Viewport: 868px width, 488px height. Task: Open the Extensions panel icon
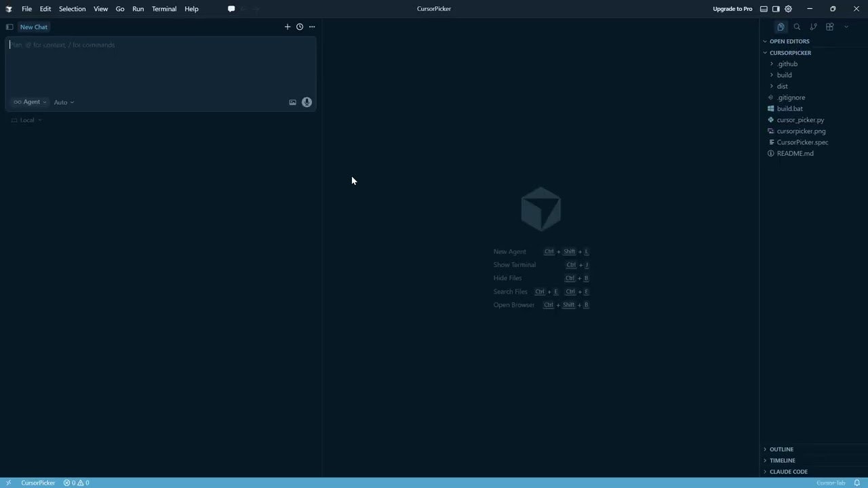pyautogui.click(x=829, y=26)
